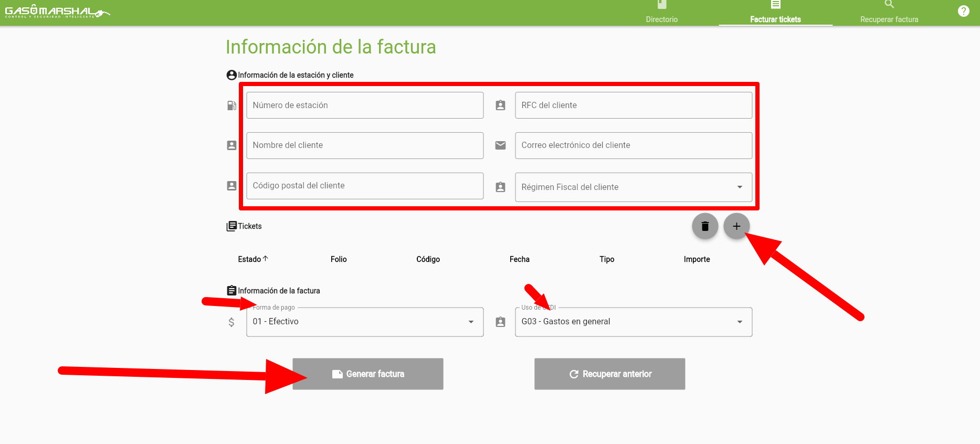Focus the Número de estación field
The width and height of the screenshot is (980, 444).
tap(365, 105)
